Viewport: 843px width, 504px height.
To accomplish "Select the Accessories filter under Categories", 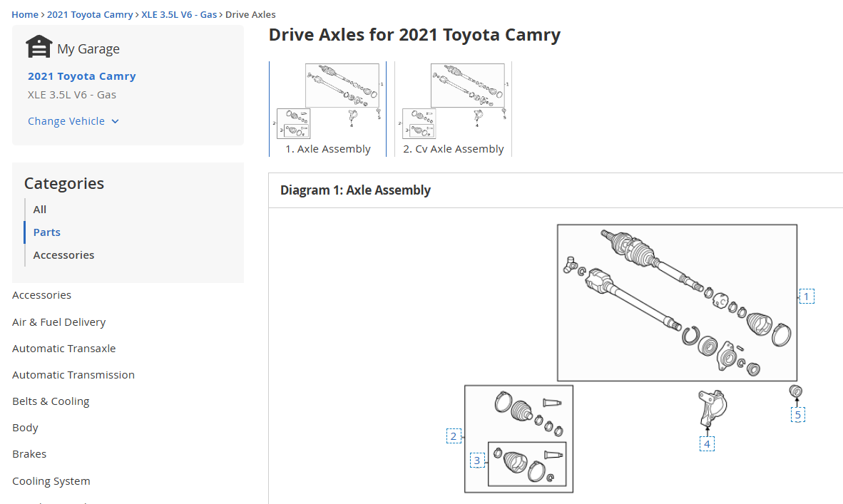I will 63,255.
